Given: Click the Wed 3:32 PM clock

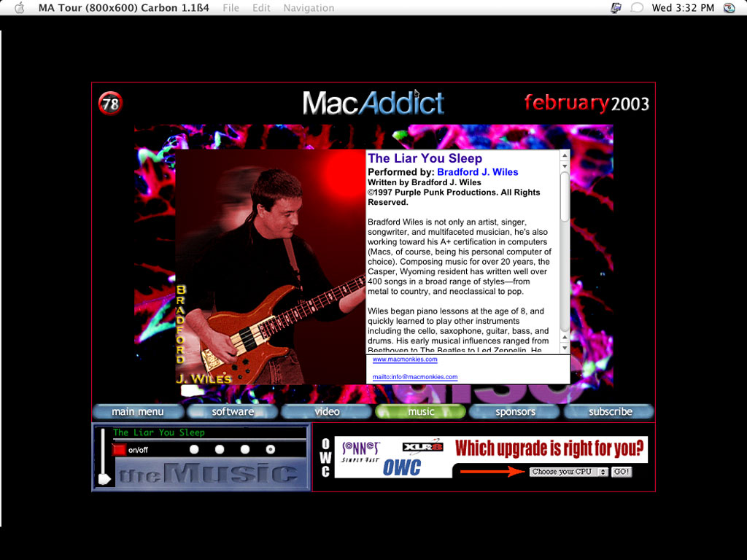Looking at the screenshot, I should 683,7.
